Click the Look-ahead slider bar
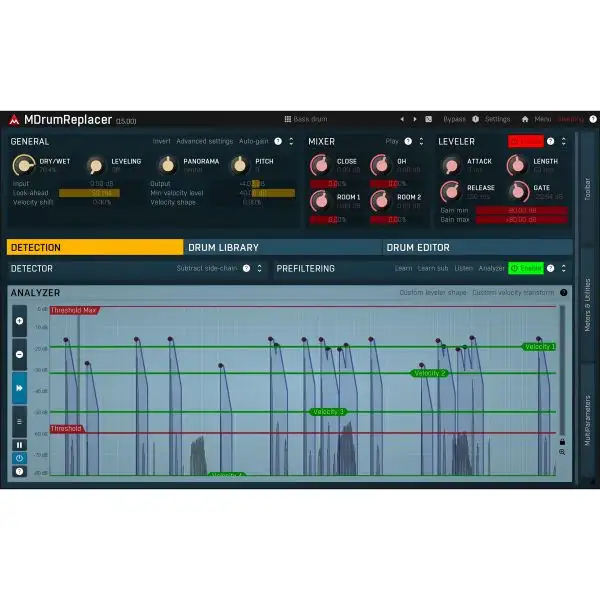This screenshot has height=600, width=600. tap(89, 193)
